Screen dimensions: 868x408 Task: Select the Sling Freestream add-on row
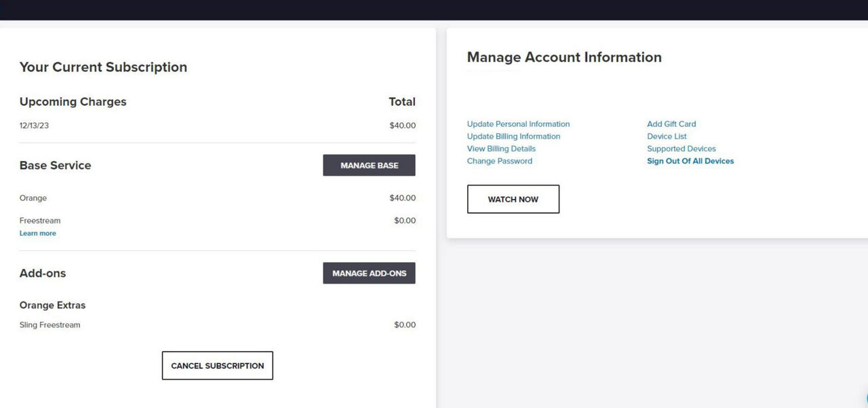[218, 325]
